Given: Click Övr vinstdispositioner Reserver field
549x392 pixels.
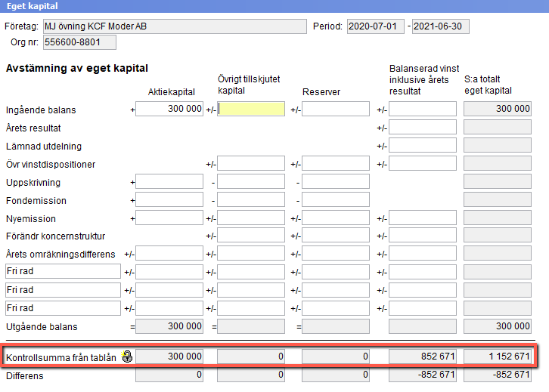Looking at the screenshot, I should pyautogui.click(x=336, y=163).
